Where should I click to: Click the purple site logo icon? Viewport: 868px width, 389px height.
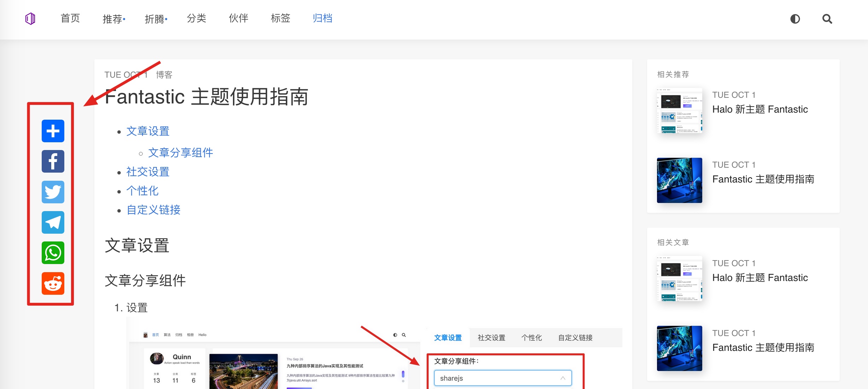pos(30,18)
